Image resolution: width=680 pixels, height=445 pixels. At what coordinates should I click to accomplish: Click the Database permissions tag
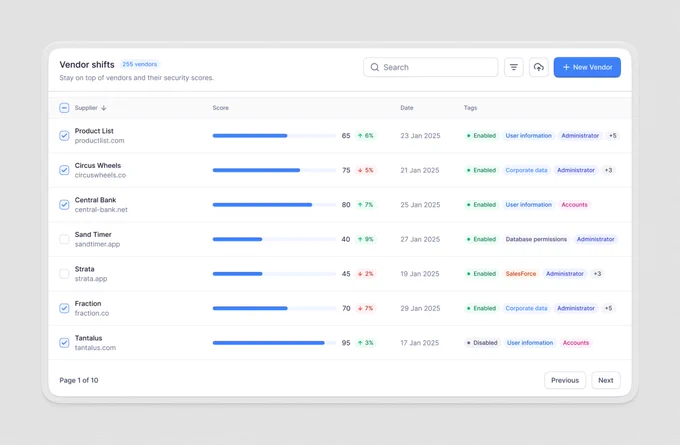pos(536,239)
